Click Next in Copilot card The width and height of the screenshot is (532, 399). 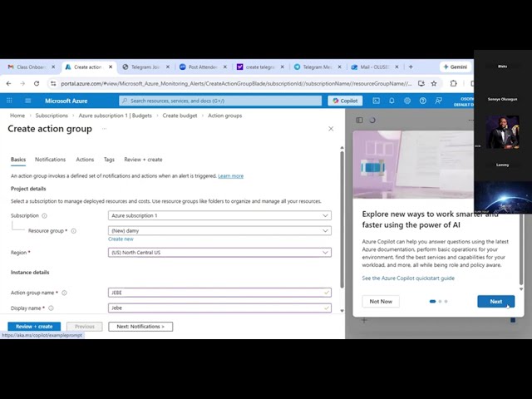[x=495, y=301]
